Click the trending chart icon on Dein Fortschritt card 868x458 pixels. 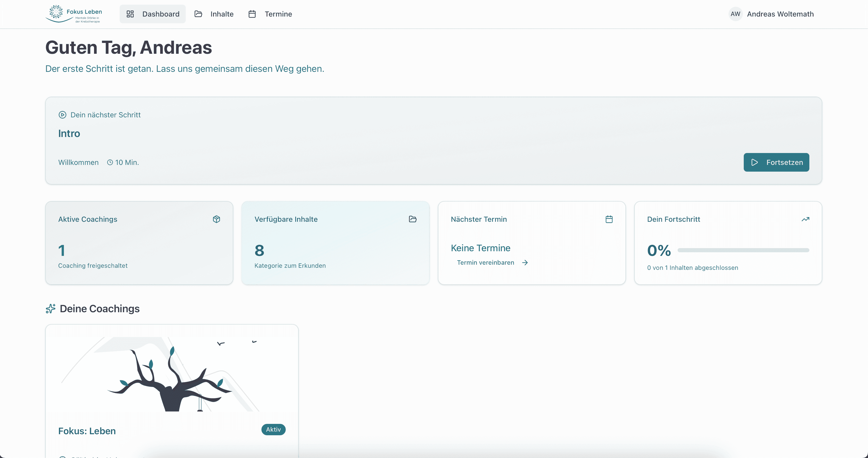click(x=805, y=219)
